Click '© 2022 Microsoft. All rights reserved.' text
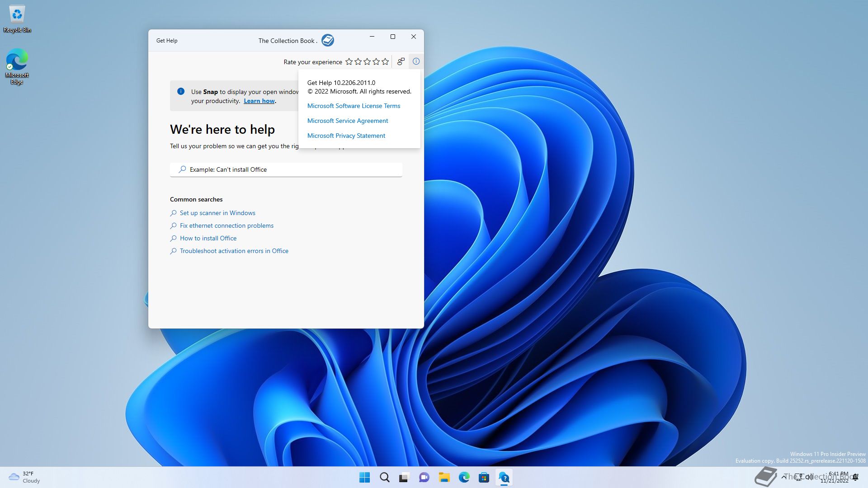Image resolution: width=868 pixels, height=488 pixels. (x=359, y=91)
